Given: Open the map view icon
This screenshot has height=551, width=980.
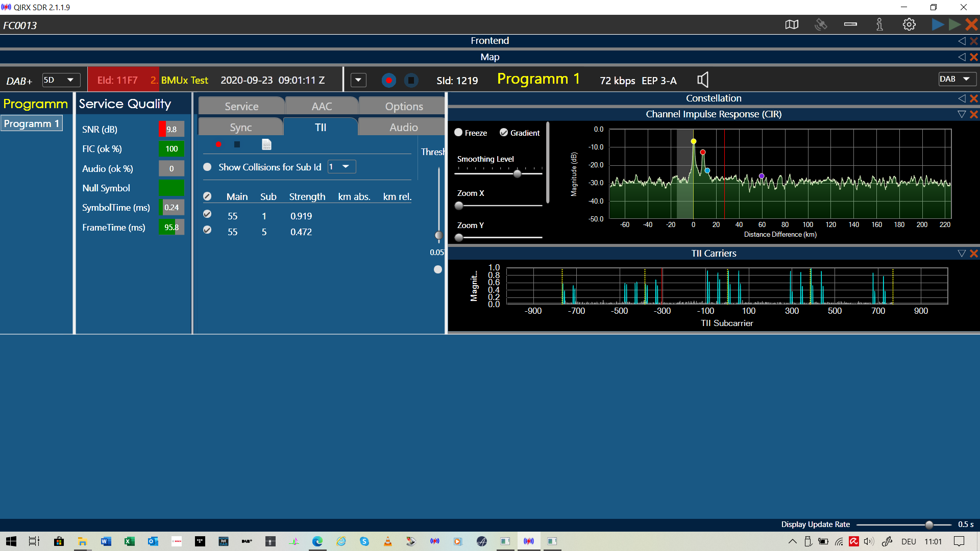Looking at the screenshot, I should [792, 24].
